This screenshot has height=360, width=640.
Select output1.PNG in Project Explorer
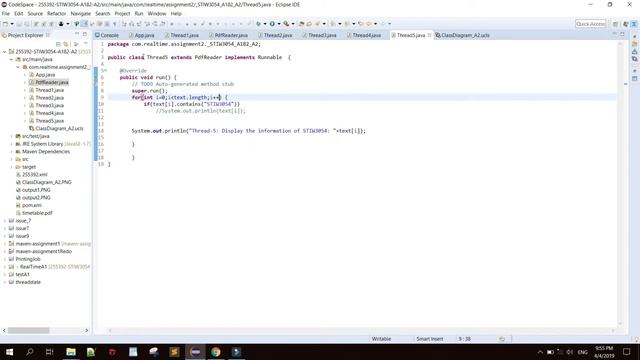pos(36,190)
